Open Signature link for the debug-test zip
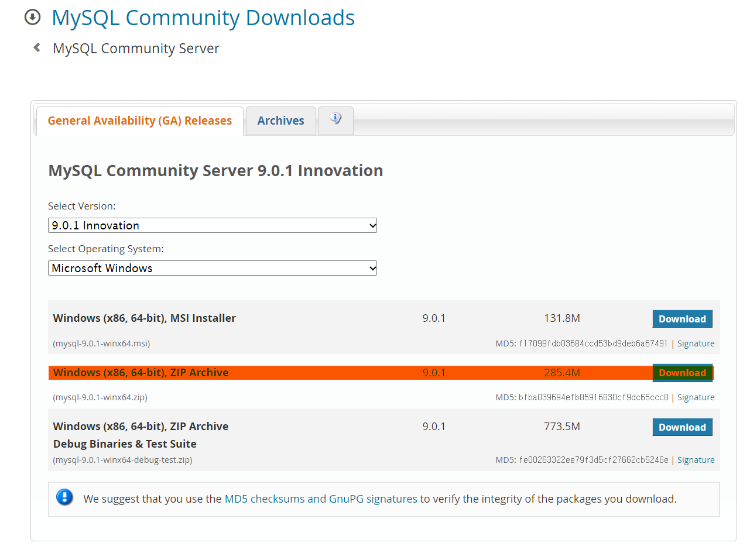Image resolution: width=750 pixels, height=560 pixels. pyautogui.click(x=696, y=460)
